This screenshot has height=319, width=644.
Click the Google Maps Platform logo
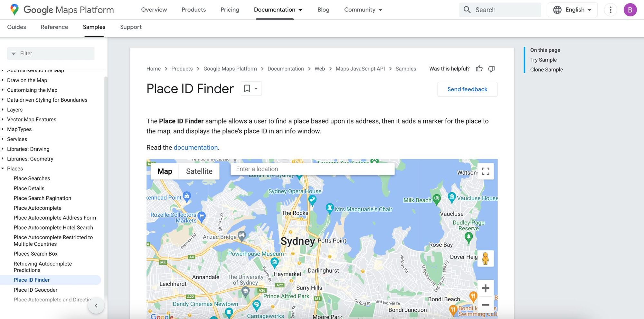tap(62, 10)
